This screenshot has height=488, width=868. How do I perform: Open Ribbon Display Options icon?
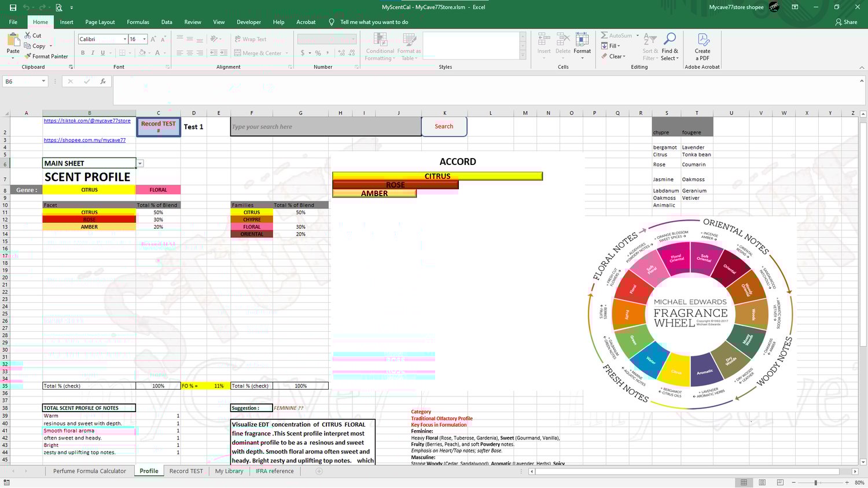pyautogui.click(x=795, y=7)
